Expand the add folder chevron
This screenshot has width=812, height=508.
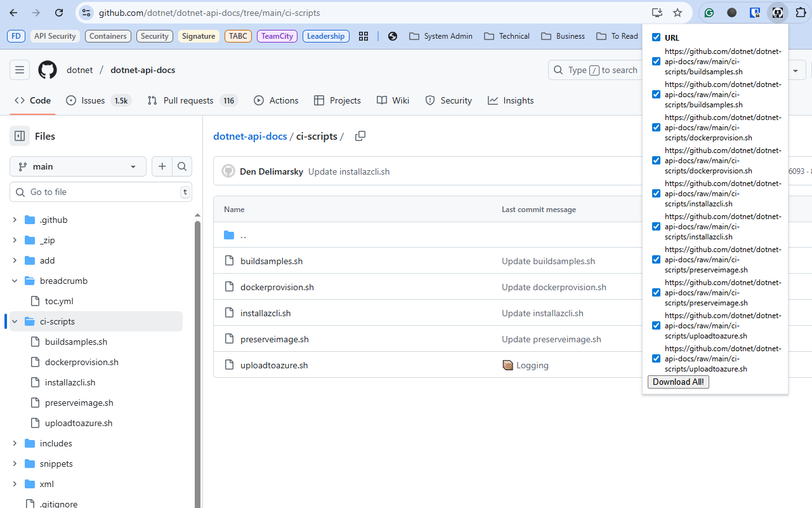(15, 260)
